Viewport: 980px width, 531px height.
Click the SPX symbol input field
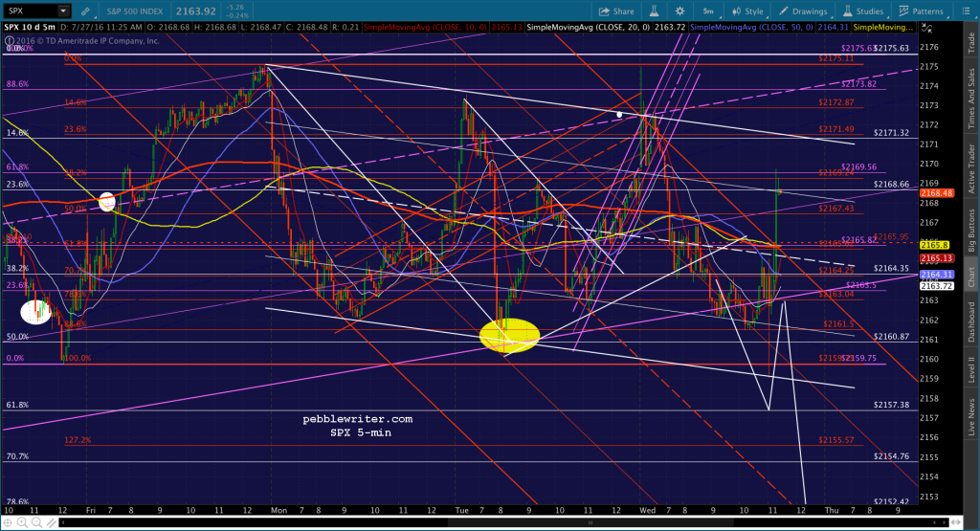pos(30,11)
